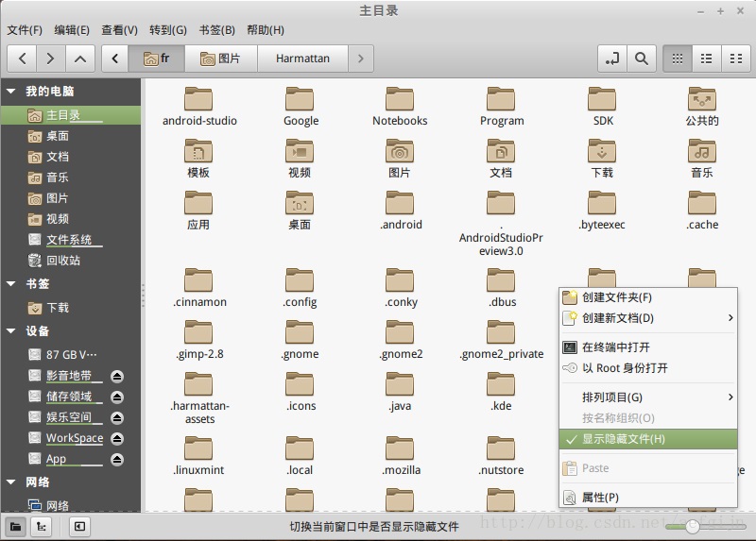Go up to the parent folder
This screenshot has width=756, height=541.
pos(80,59)
